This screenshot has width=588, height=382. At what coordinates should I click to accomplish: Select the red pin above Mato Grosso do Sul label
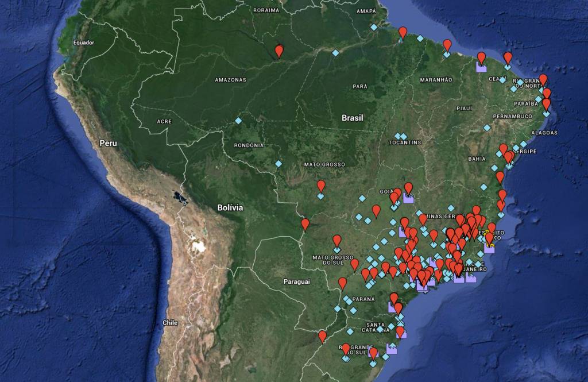[x=337, y=241]
